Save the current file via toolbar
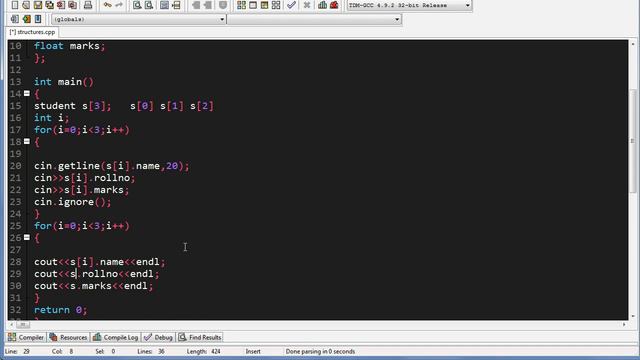Image resolution: width=640 pixels, height=360 pixels. 38,5
